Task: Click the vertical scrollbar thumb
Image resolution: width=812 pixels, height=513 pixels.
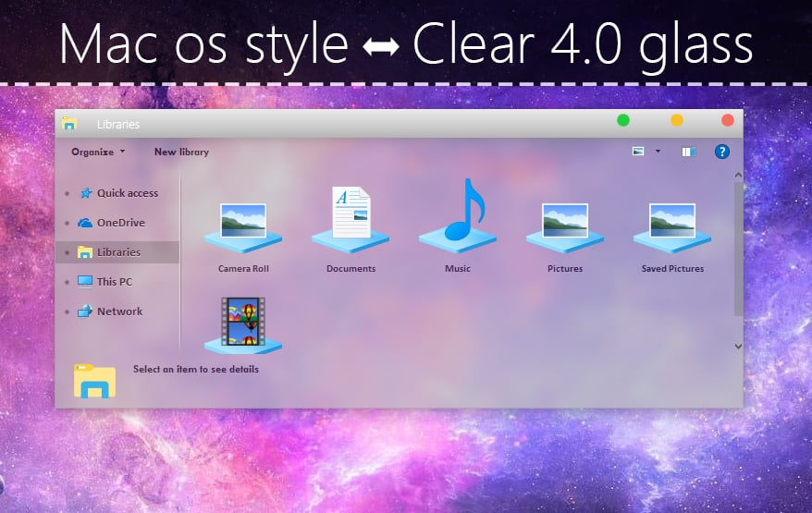Action: [x=738, y=249]
